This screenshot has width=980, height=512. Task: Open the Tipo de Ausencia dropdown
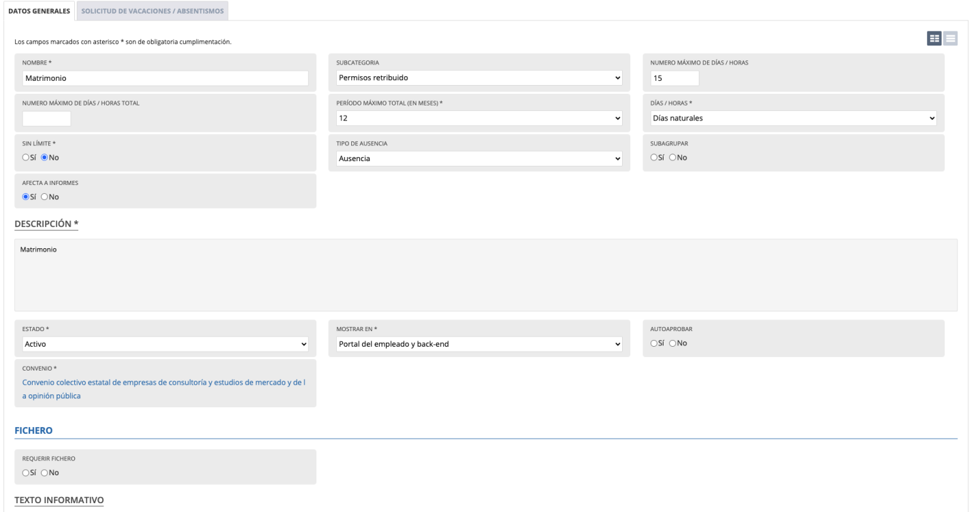(x=480, y=159)
